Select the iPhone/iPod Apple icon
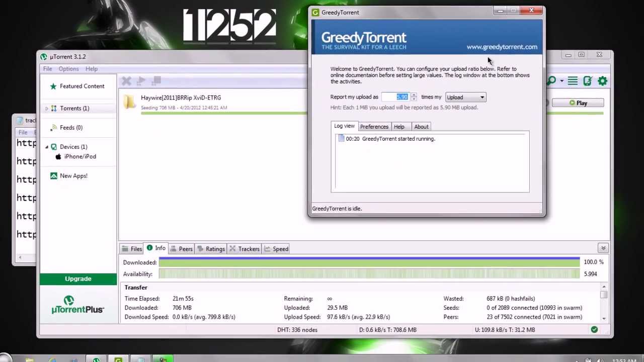The width and height of the screenshot is (644, 362). pyautogui.click(x=58, y=156)
